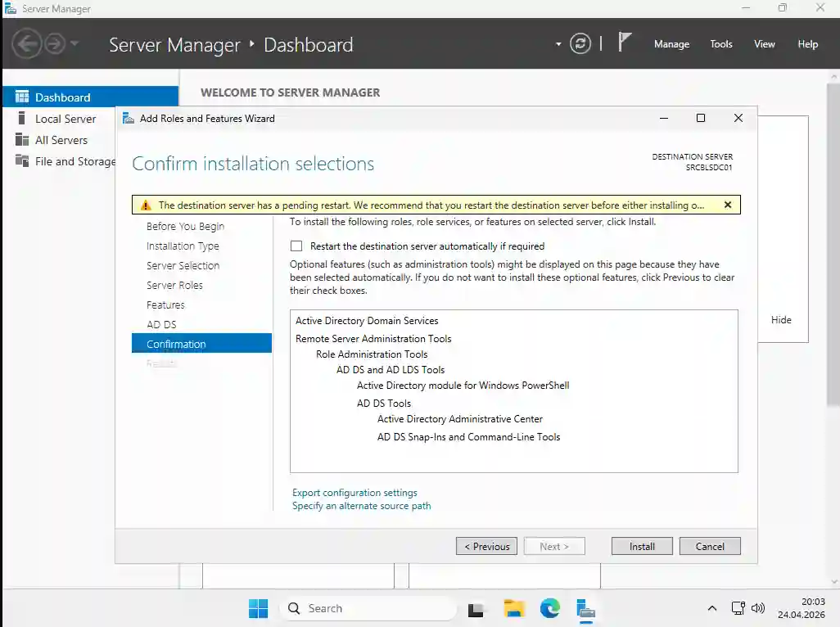Show hidden icons in system tray
The width and height of the screenshot is (840, 627).
[x=712, y=608]
